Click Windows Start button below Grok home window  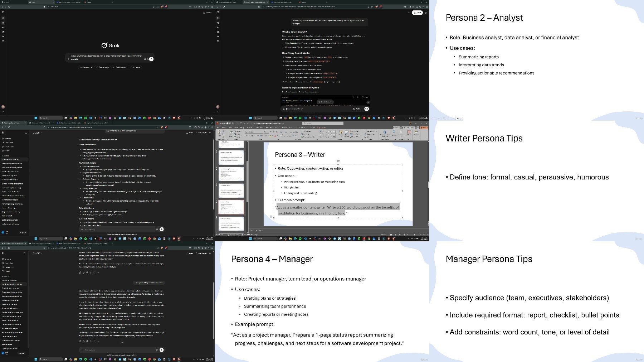36,118
